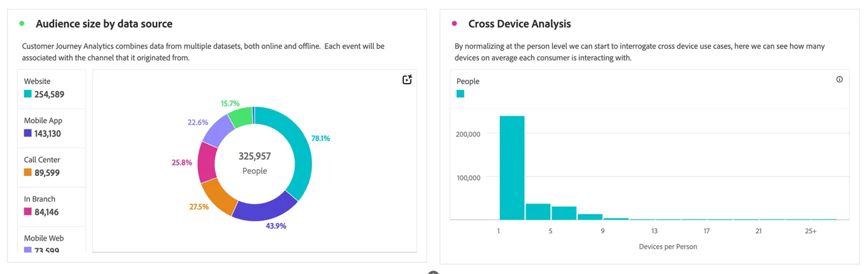The image size is (868, 274).
Task: Select the Mobile Web legend row
Action: coord(52,239)
